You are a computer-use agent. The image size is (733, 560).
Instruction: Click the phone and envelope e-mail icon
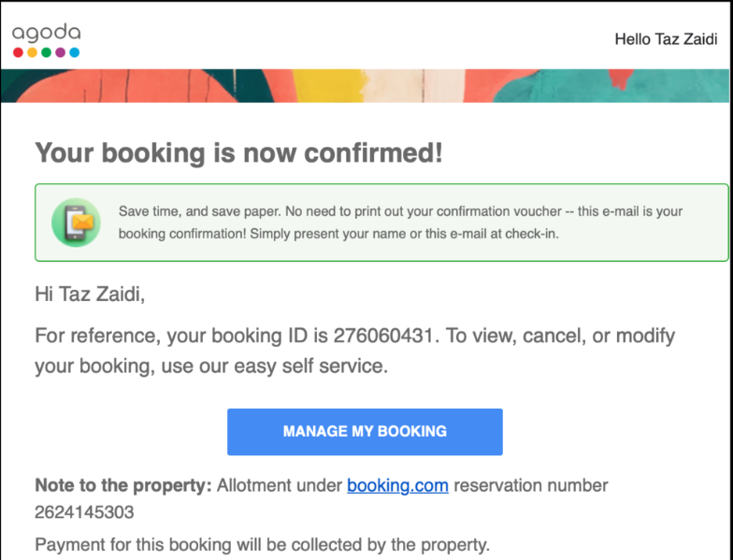click(x=76, y=223)
